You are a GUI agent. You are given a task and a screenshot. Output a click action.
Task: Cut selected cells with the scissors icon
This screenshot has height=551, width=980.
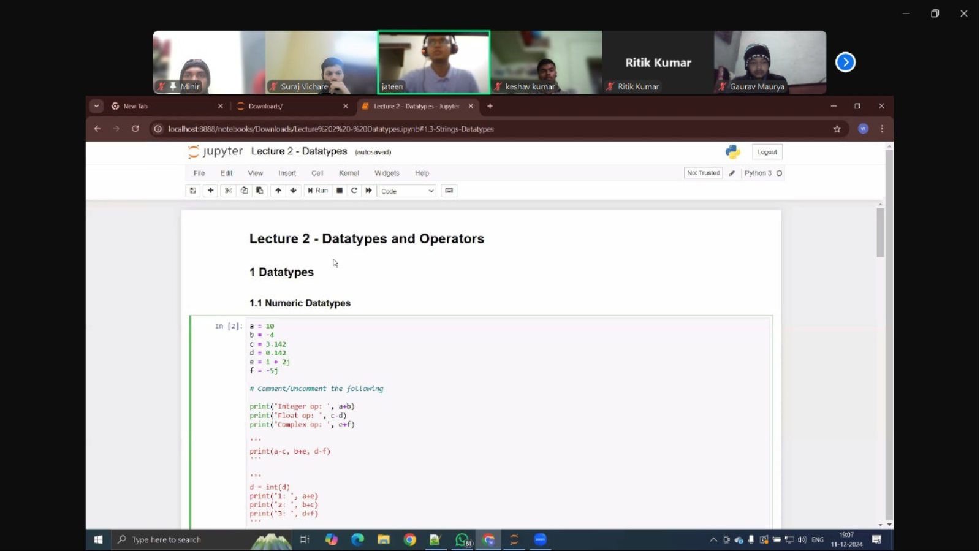[228, 191]
